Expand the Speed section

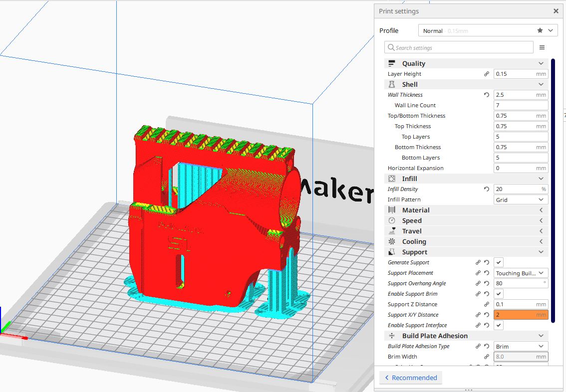tap(541, 220)
